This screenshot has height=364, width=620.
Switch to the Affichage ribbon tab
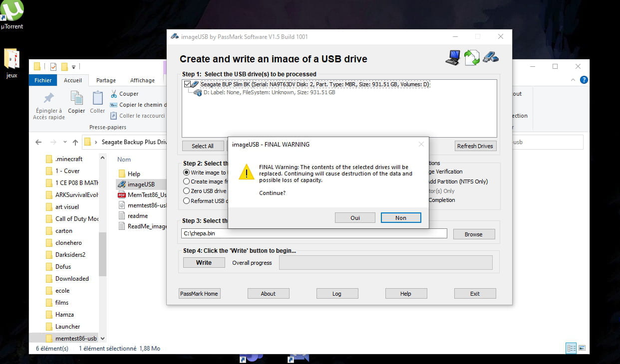tap(142, 80)
